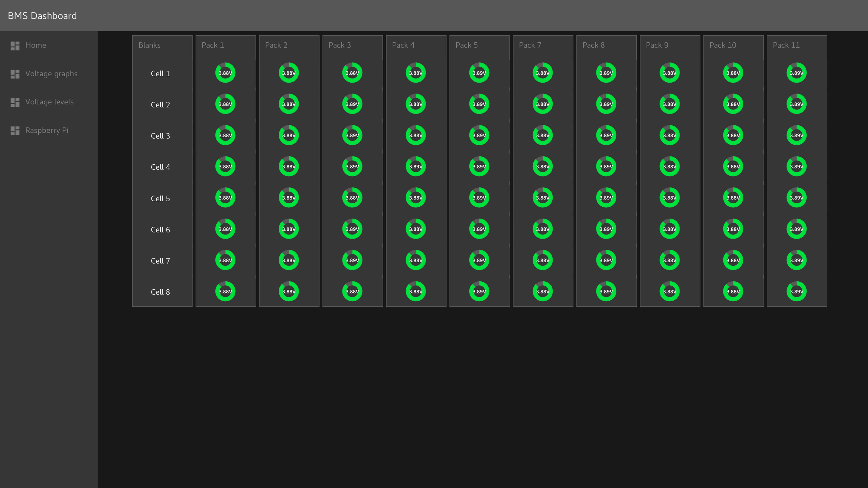Open the Voltage graphs page
The image size is (868, 488).
click(51, 74)
